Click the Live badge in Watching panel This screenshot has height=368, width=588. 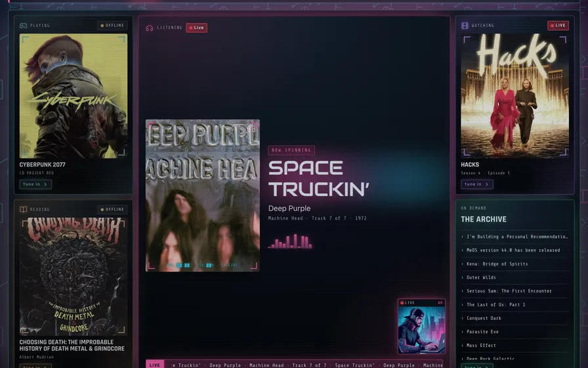click(558, 26)
